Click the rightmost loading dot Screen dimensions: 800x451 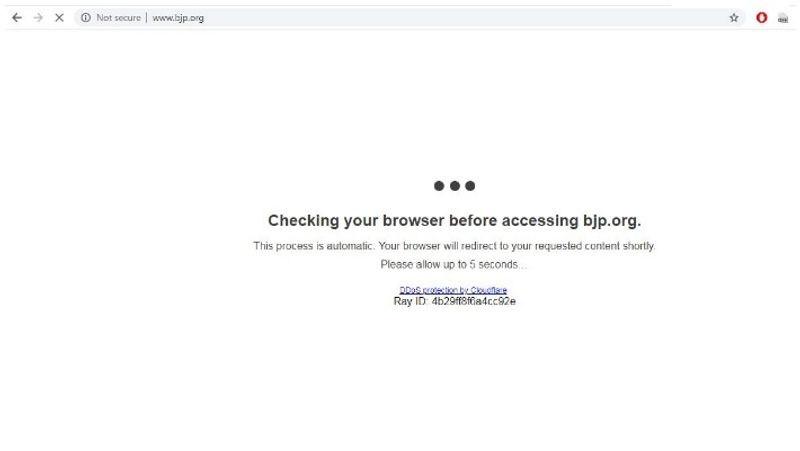click(x=470, y=186)
